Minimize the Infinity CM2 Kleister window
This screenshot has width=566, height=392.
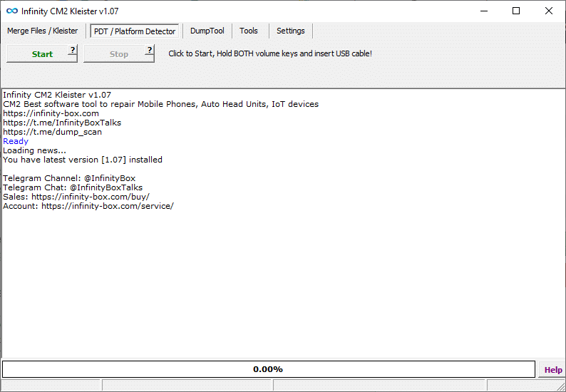click(x=484, y=11)
